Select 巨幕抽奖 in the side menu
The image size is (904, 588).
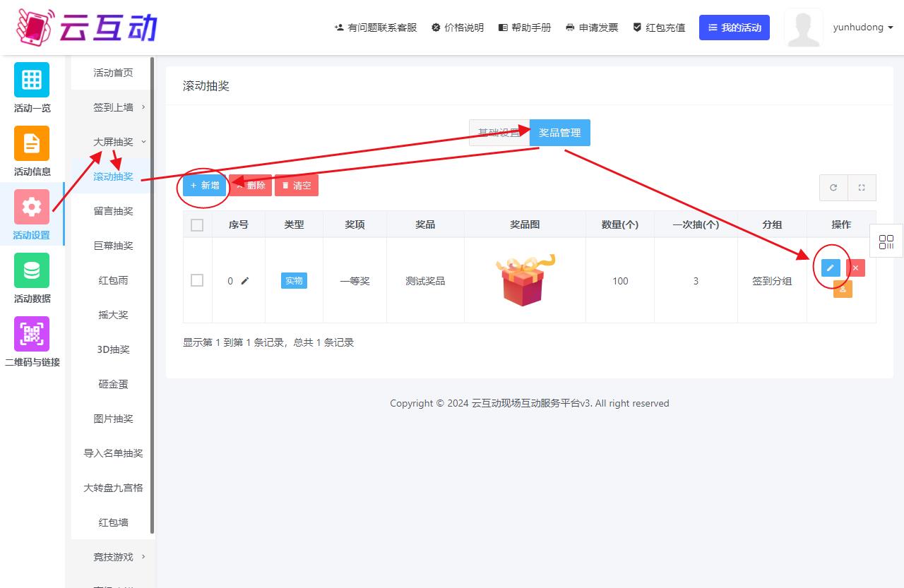point(113,246)
